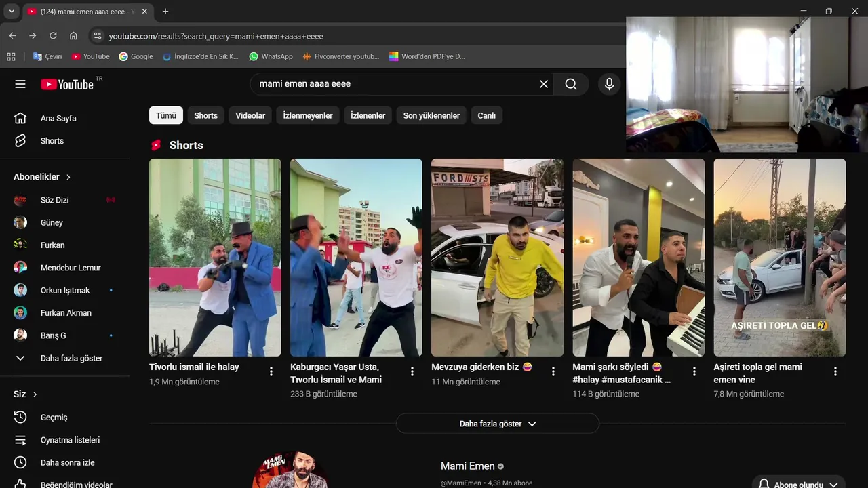
Task: Close the mami emen aaaa eeee tab
Action: tap(144, 12)
